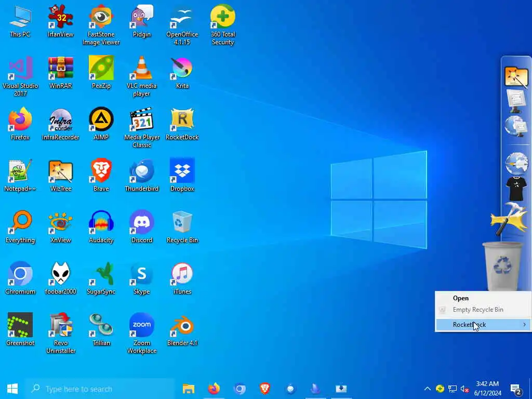Image resolution: width=532 pixels, height=399 pixels.
Task: Select the Revo Uninstaller shortcut
Action: click(60, 334)
